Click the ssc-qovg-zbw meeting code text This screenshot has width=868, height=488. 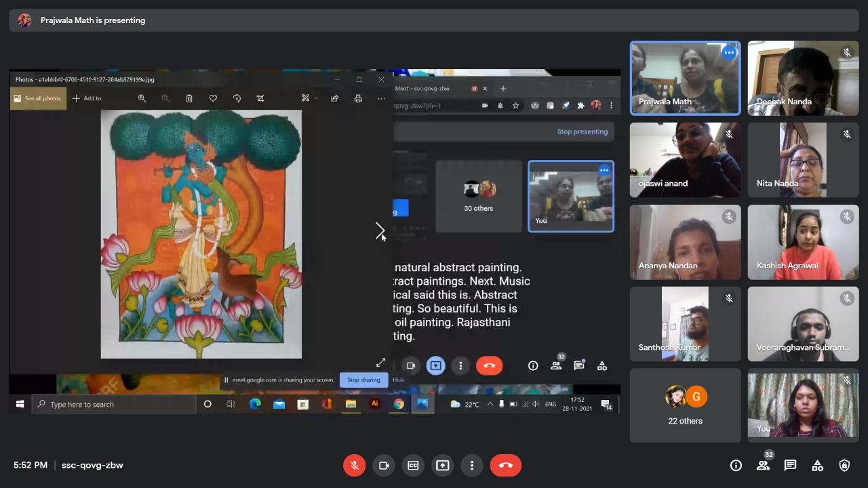coord(92,466)
